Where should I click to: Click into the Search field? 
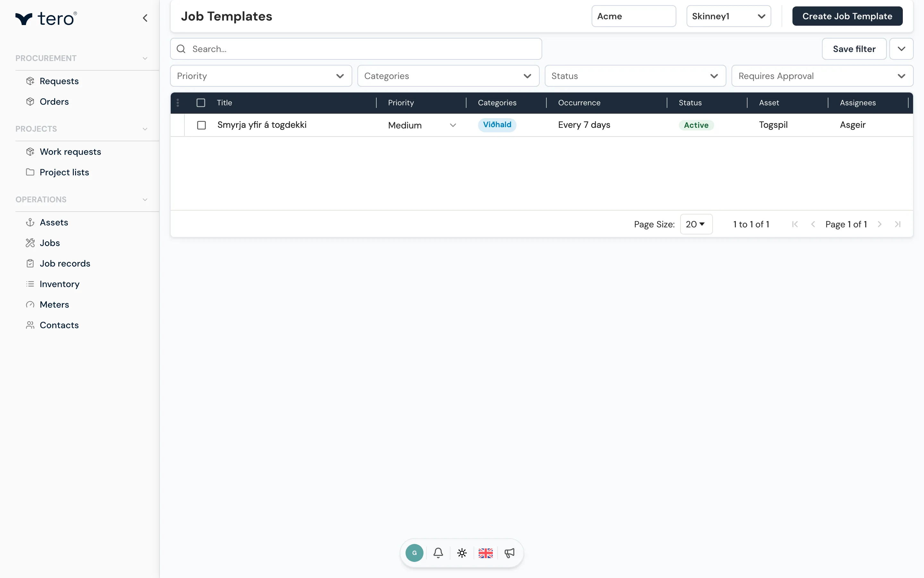click(356, 49)
